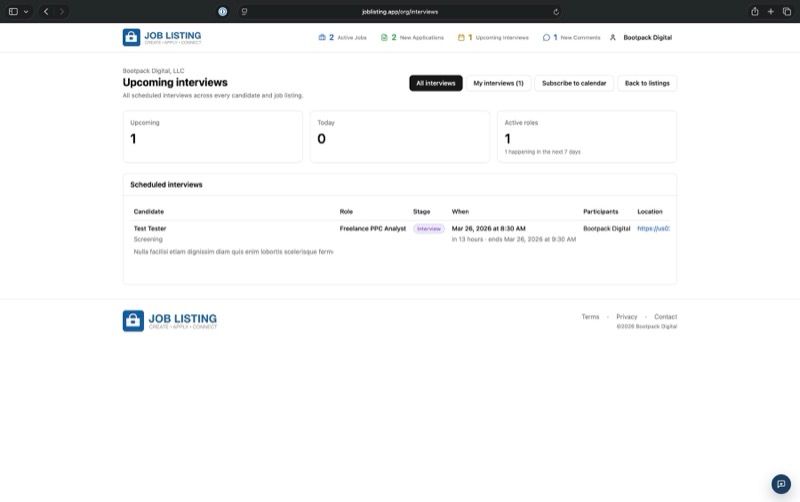Open the Upcoming Interviews header link
800x502 pixels.
[x=493, y=37]
